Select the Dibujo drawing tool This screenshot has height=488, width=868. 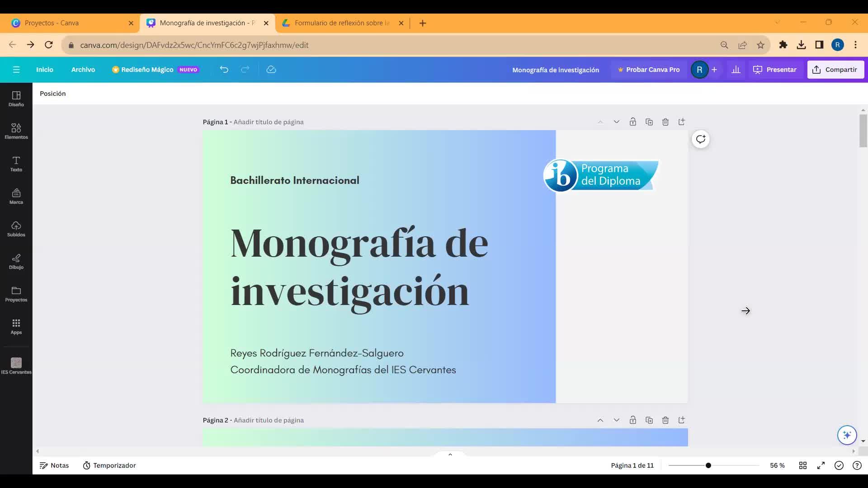16,261
